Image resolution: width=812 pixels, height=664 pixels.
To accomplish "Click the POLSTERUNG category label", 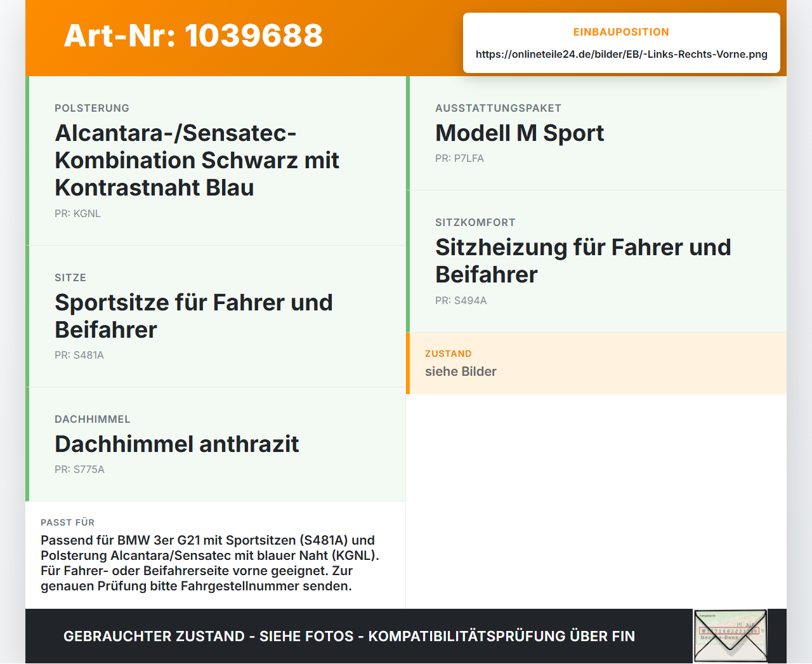I will pos(92,109).
